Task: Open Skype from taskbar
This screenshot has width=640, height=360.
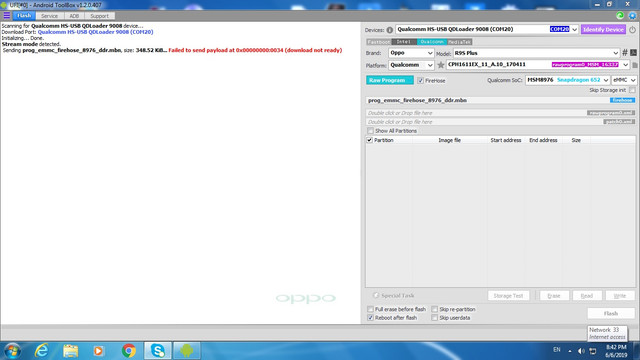Action: [158, 351]
